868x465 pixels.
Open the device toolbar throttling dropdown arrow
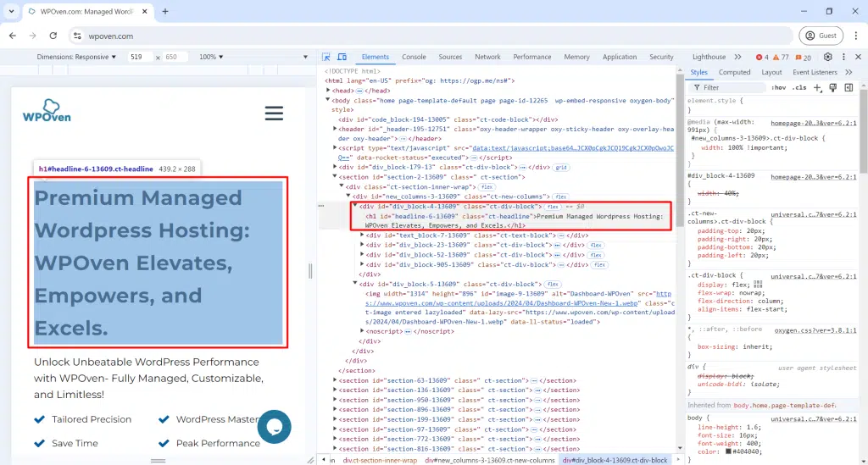[305, 57]
